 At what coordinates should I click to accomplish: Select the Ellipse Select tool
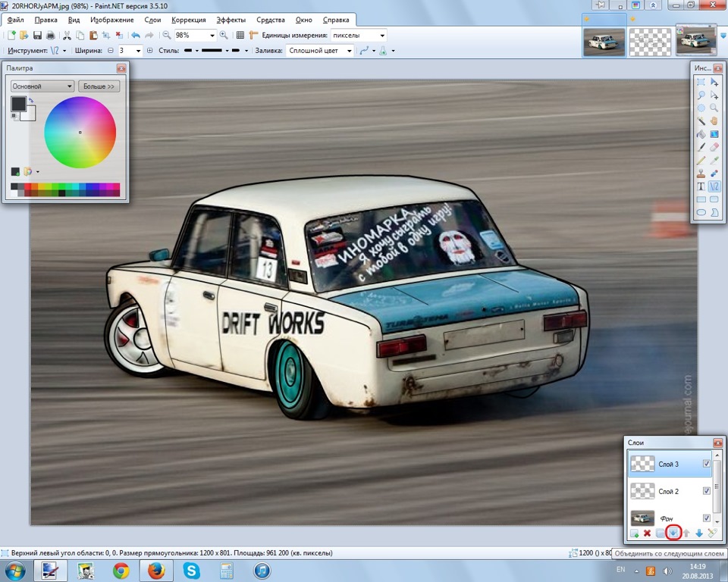[x=701, y=108]
